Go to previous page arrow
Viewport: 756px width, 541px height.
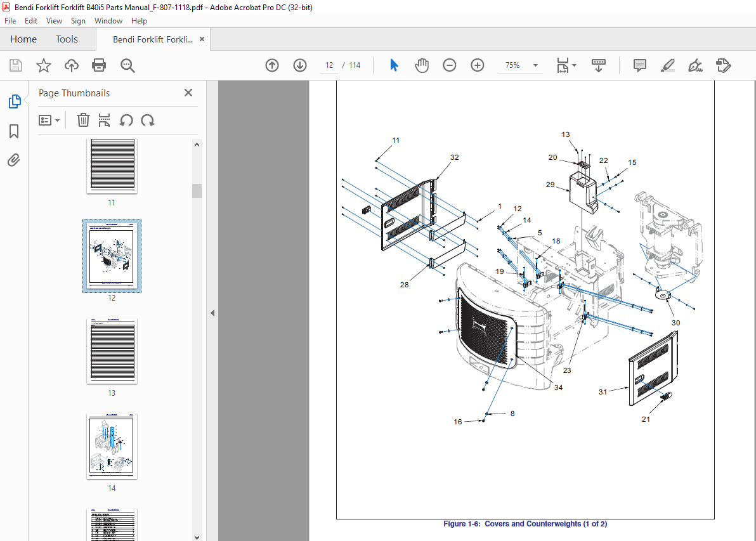(x=272, y=65)
